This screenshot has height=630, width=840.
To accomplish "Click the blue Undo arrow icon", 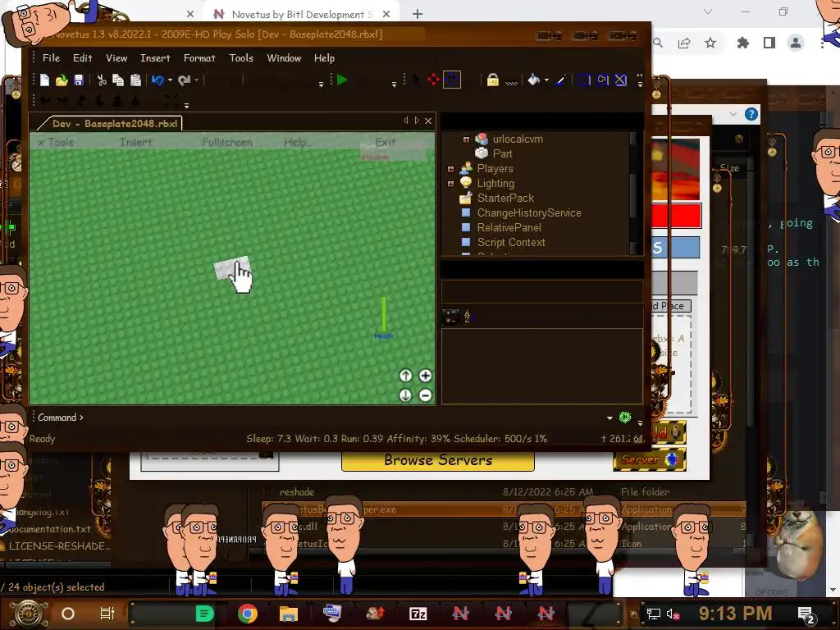I will pos(157,80).
